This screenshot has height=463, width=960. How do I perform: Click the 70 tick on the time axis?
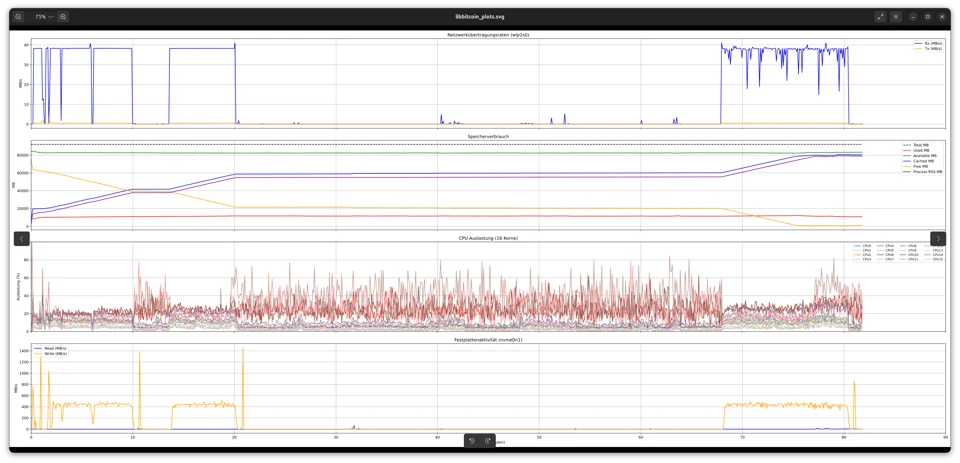point(742,437)
